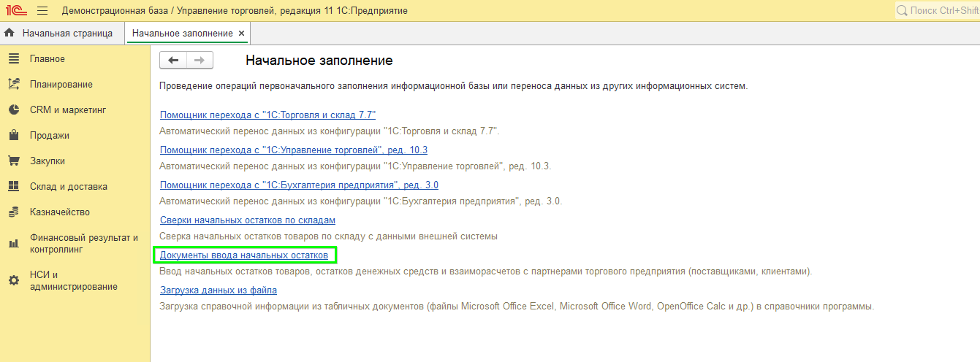
Task: Click the Продажи shopping bag icon
Action: (14, 136)
